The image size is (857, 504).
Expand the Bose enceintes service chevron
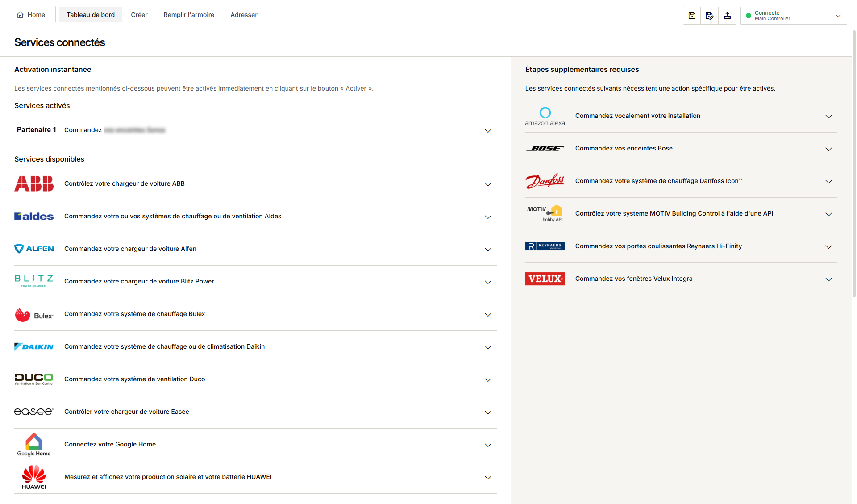[x=828, y=149]
